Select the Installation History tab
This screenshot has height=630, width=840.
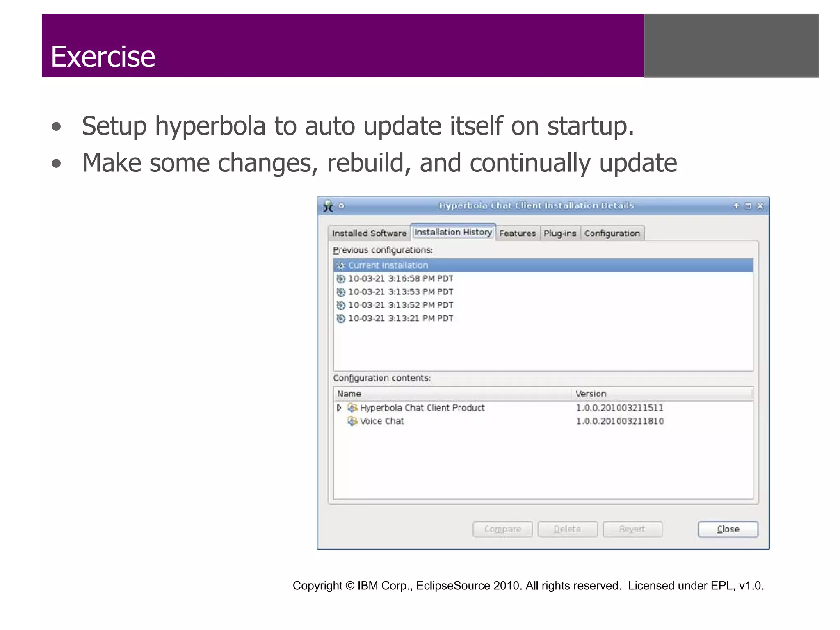453,232
